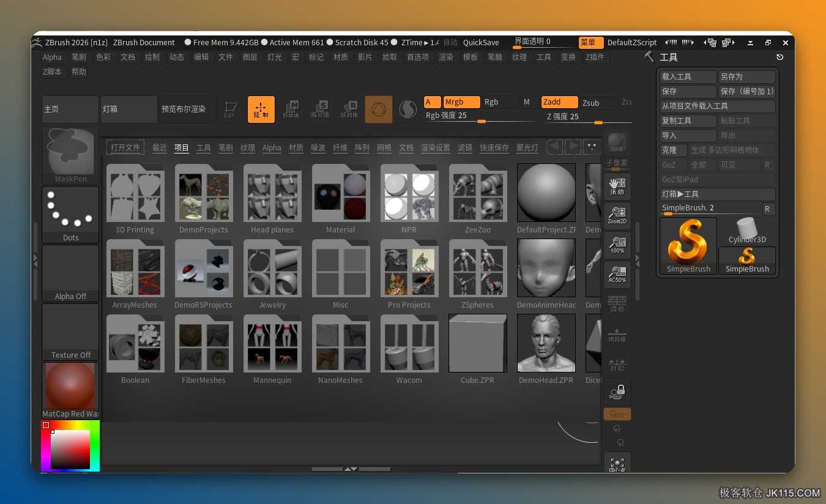Click the ZBrush logo icon in title bar

pyautogui.click(x=37, y=42)
